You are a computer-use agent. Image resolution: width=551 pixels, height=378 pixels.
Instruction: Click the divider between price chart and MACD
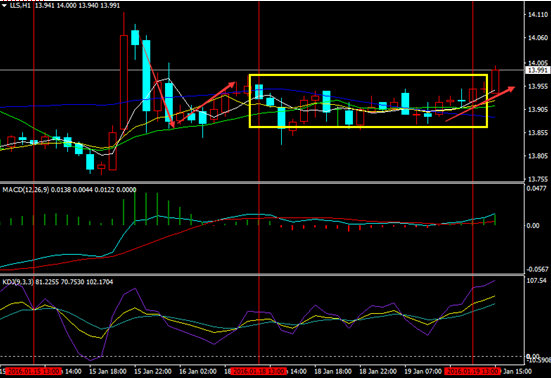coord(262,182)
